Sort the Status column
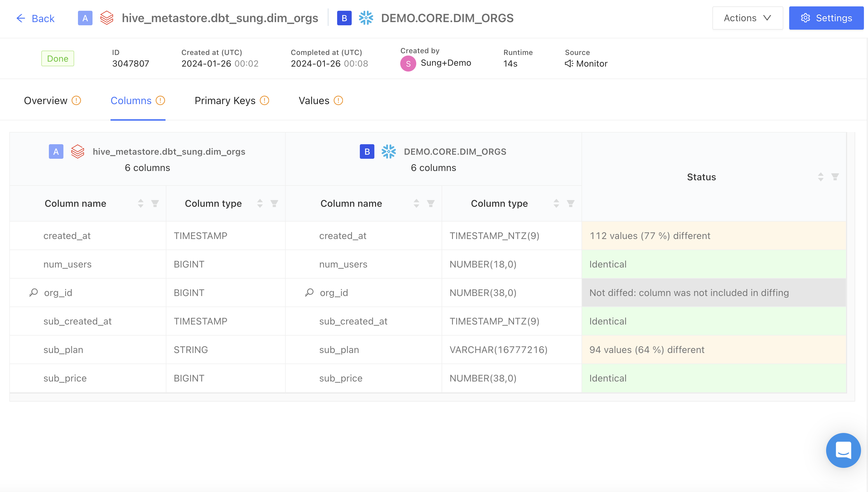Viewport: 868px width, 492px height. coord(821,177)
